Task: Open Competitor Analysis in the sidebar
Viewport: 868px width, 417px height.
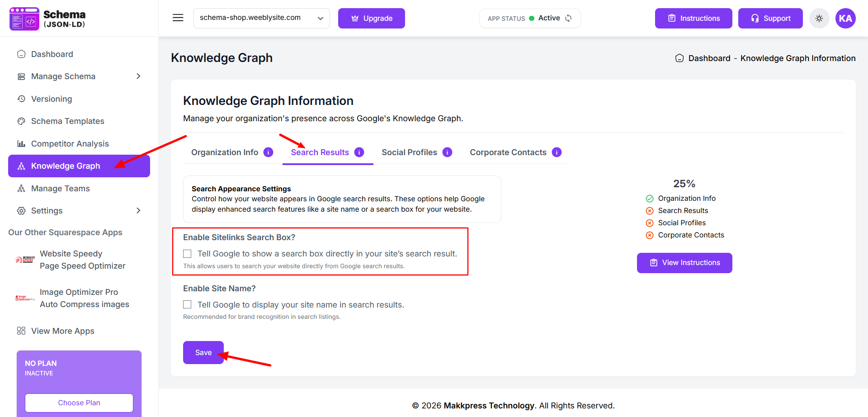Action: 70,144
